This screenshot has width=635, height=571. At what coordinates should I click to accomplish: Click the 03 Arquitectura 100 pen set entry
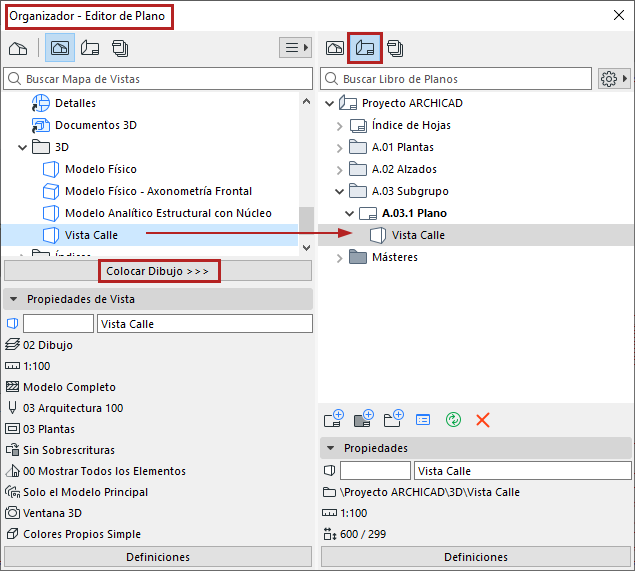73,408
